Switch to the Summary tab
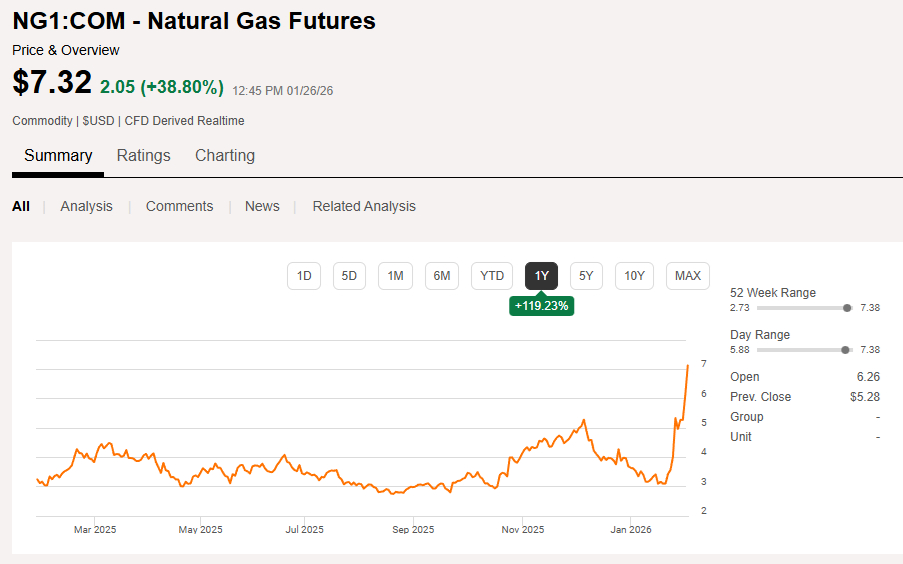Screen dimensions: 903x564 (58, 156)
